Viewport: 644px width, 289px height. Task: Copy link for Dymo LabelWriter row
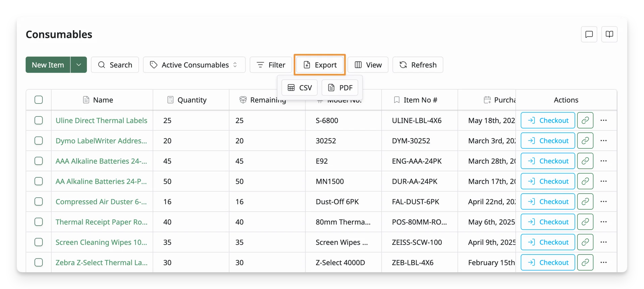(585, 141)
